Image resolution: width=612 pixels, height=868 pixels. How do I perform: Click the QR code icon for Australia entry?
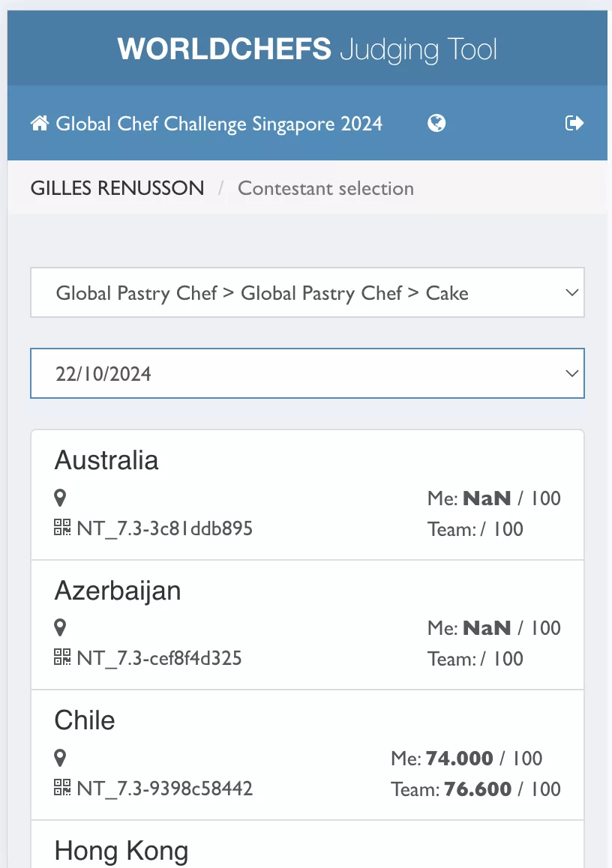[61, 528]
